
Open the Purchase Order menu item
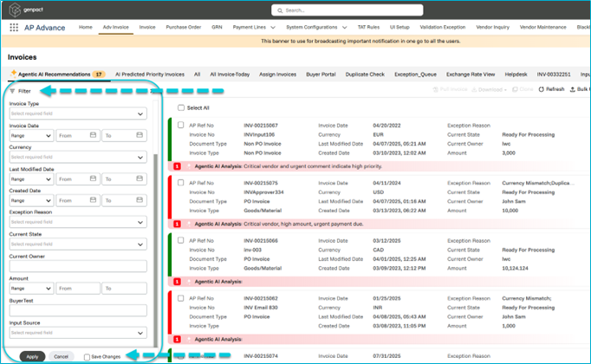183,28
